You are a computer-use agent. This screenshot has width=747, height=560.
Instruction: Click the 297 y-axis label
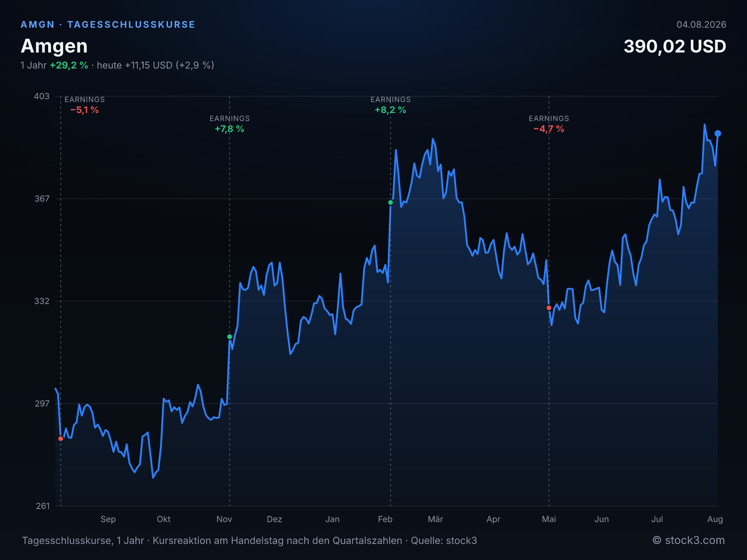click(x=42, y=404)
